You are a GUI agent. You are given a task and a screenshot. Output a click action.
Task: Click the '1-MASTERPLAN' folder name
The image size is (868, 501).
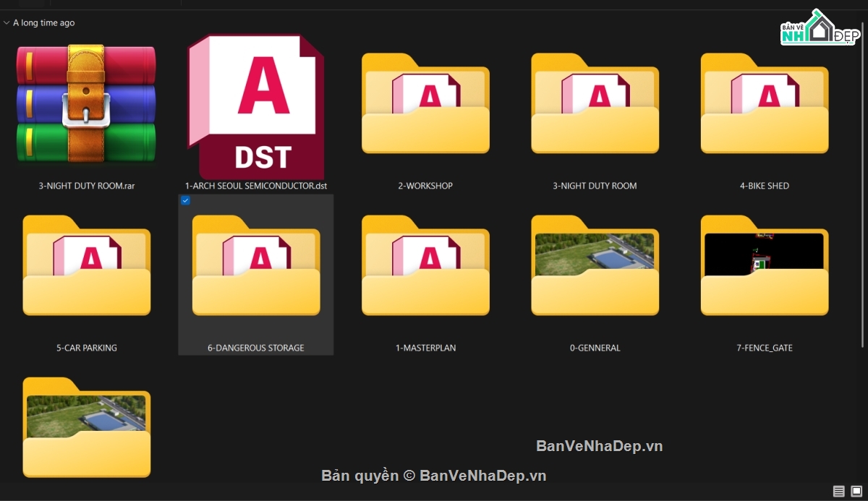(425, 348)
